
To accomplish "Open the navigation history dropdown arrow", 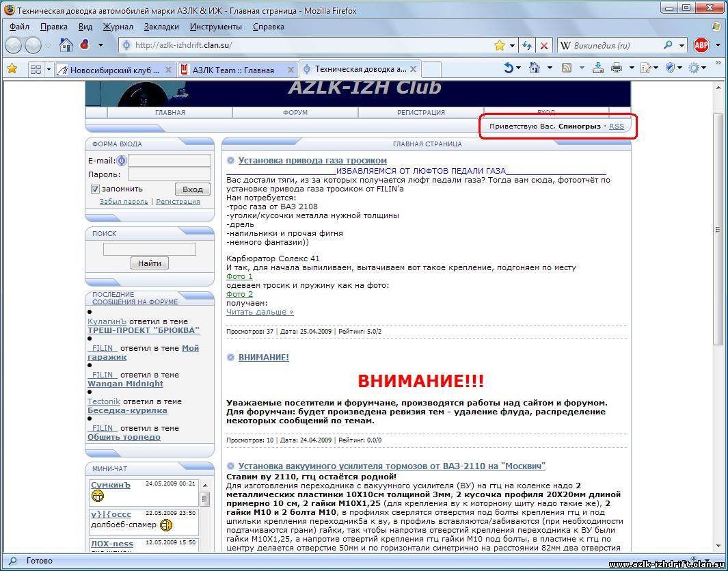I will [48, 46].
